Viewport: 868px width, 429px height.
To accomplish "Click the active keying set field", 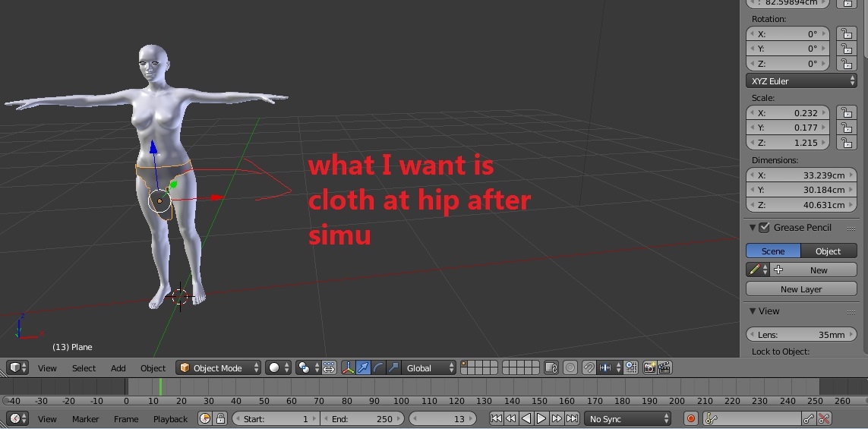I will pyautogui.click(x=752, y=418).
